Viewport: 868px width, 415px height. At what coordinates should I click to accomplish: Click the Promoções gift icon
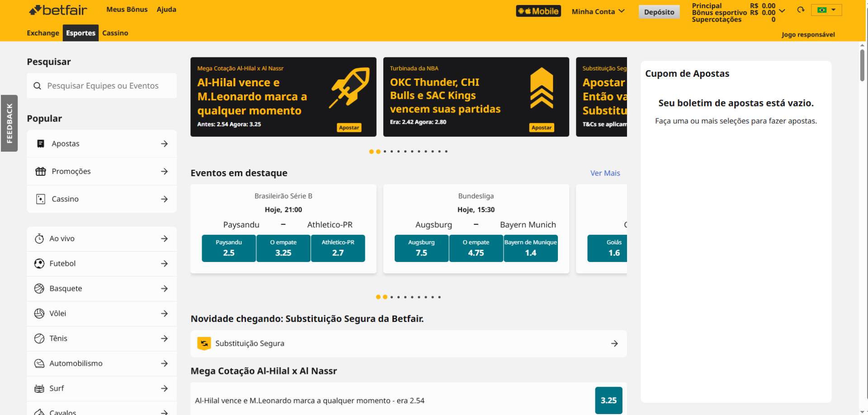(41, 172)
